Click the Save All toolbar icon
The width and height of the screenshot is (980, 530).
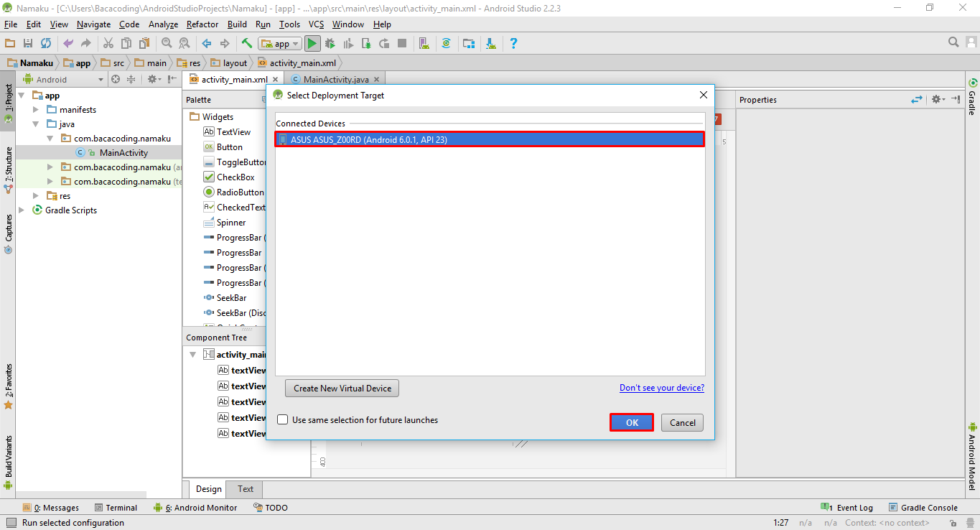[x=28, y=43]
